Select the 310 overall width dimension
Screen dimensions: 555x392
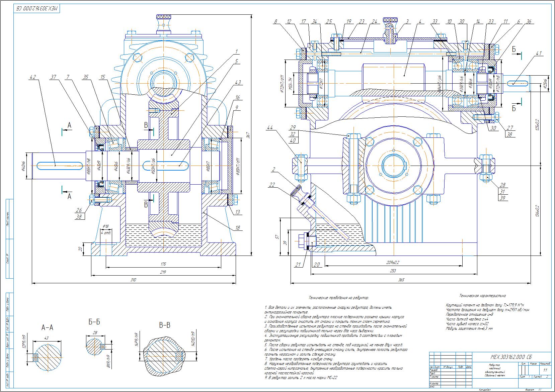(x=133, y=280)
